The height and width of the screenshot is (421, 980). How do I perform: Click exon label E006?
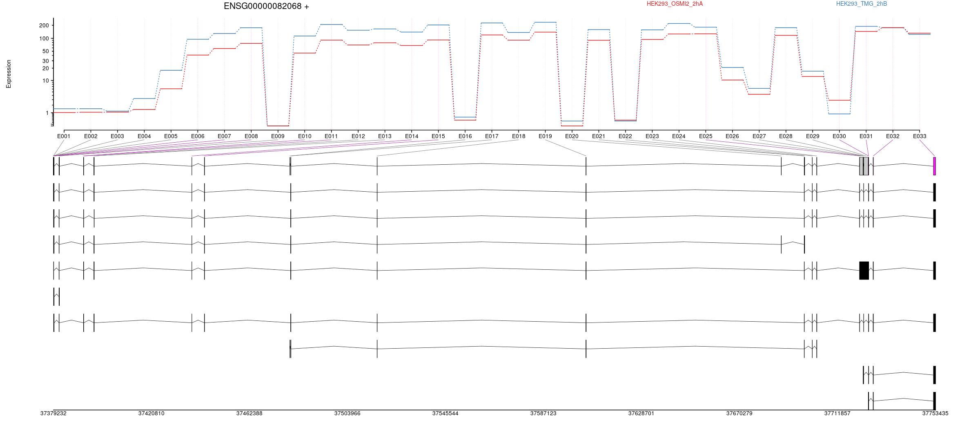198,136
